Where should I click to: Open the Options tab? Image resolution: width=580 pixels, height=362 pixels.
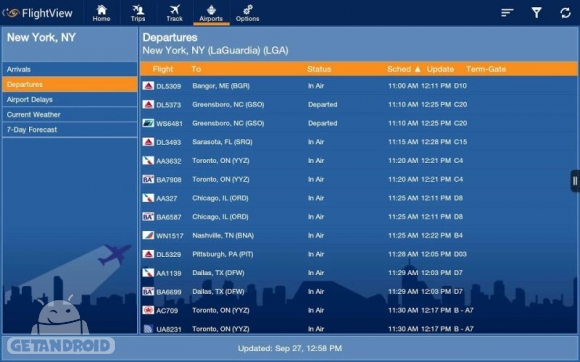coord(247,13)
